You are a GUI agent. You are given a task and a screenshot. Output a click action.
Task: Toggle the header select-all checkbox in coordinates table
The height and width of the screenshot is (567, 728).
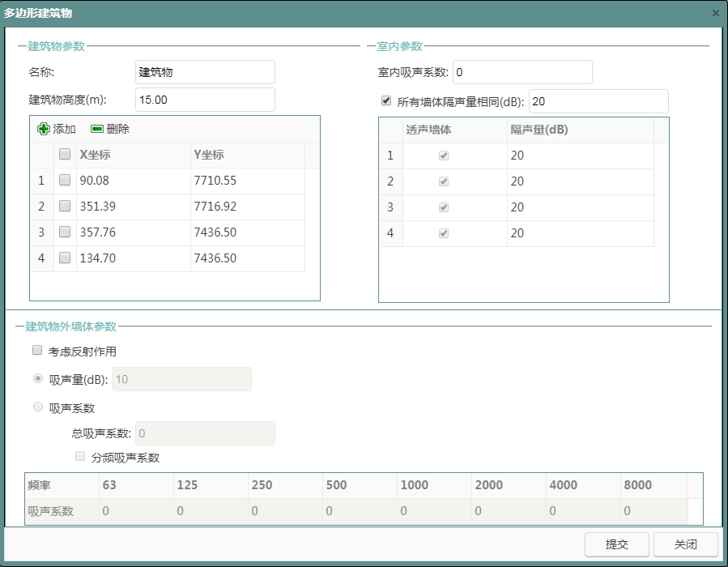[x=65, y=155]
